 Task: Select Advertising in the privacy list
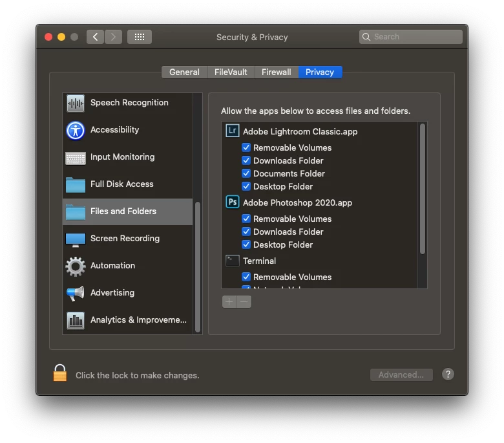coord(127,293)
